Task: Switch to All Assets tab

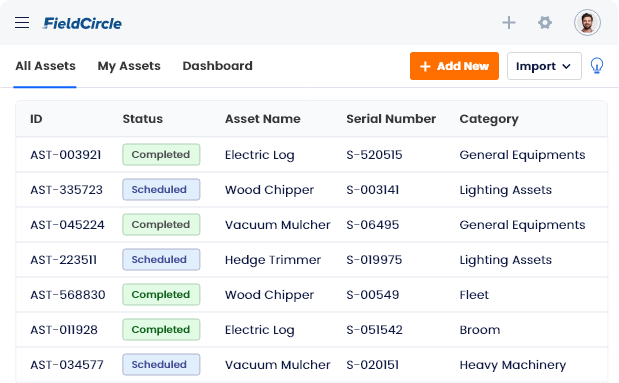Action: (x=45, y=66)
